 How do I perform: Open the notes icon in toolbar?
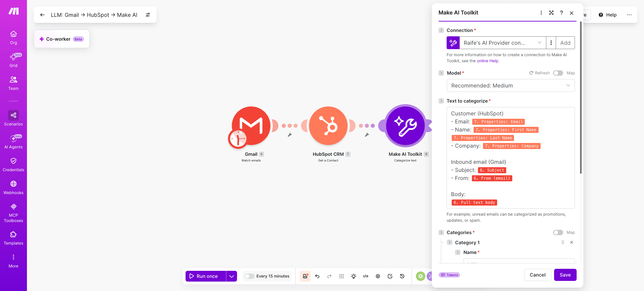390,276
